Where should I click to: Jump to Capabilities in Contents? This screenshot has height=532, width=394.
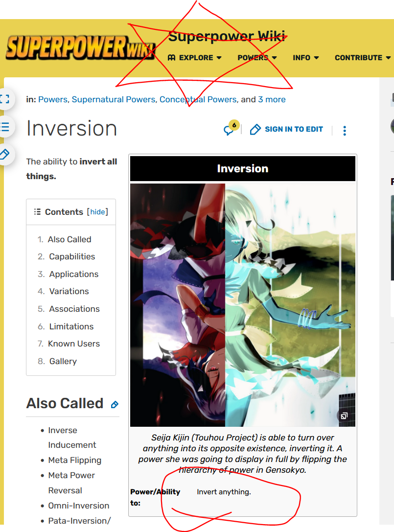click(x=72, y=256)
